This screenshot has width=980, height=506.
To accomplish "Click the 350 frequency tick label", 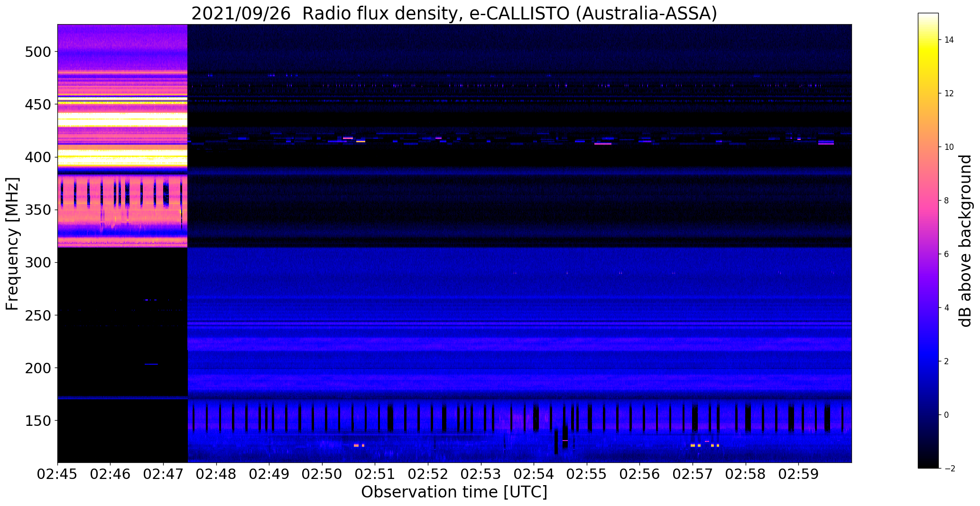I will (x=37, y=210).
